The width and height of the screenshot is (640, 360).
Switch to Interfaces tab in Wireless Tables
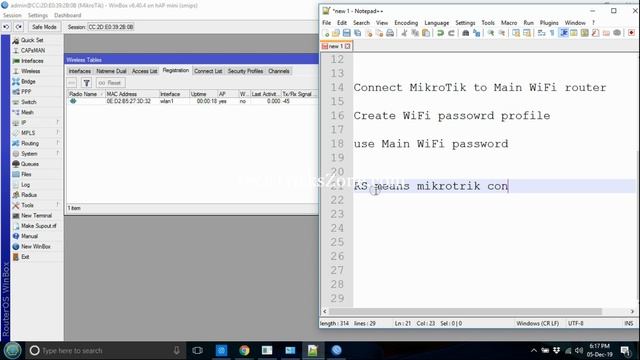(x=80, y=71)
